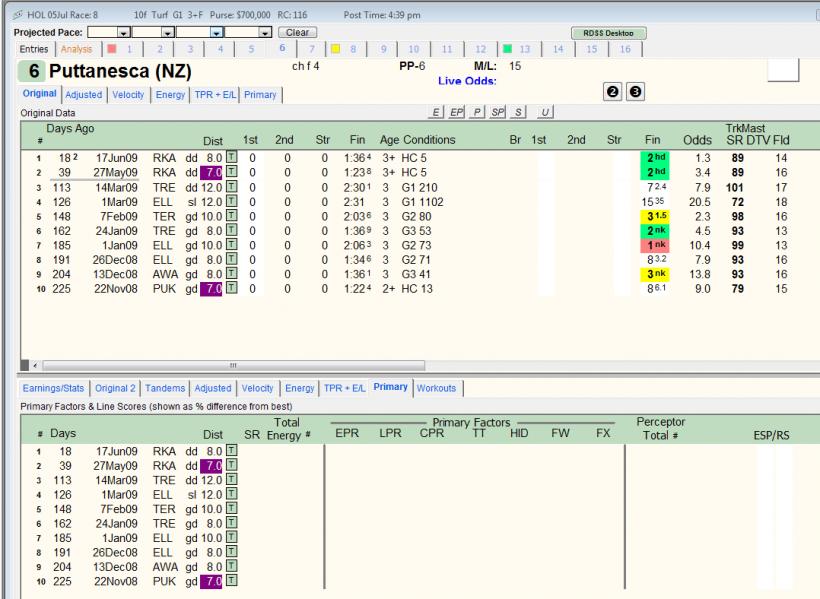Select the upper Original tab

click(x=39, y=93)
